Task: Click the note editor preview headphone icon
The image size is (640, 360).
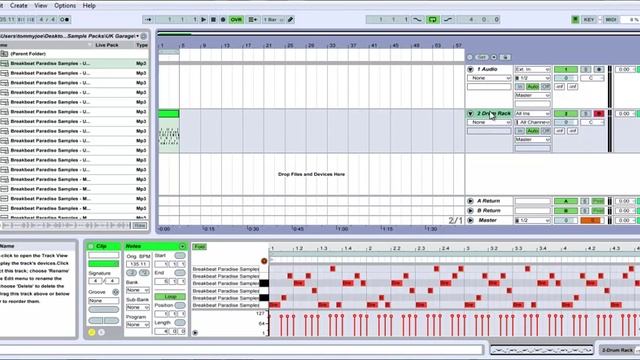Action: coord(264,261)
